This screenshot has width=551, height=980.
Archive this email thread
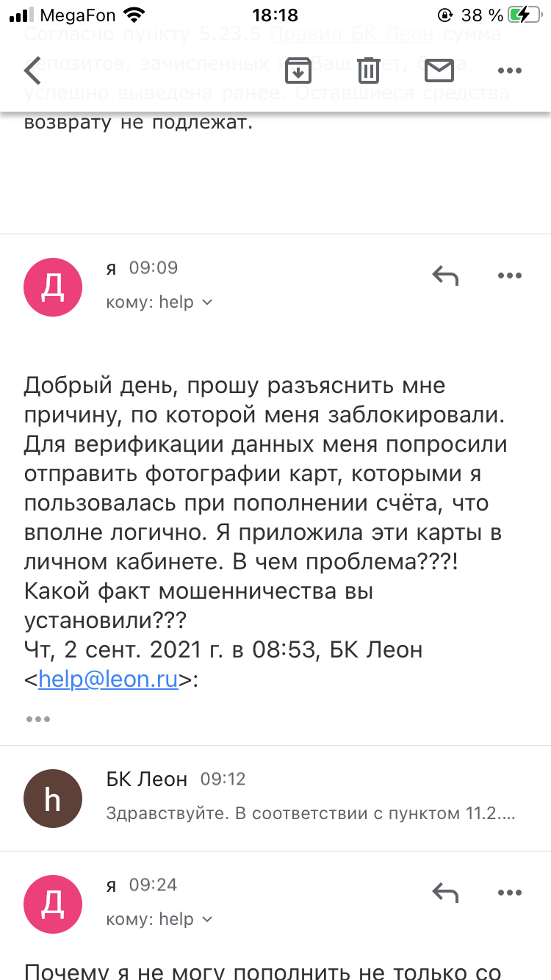point(298,71)
